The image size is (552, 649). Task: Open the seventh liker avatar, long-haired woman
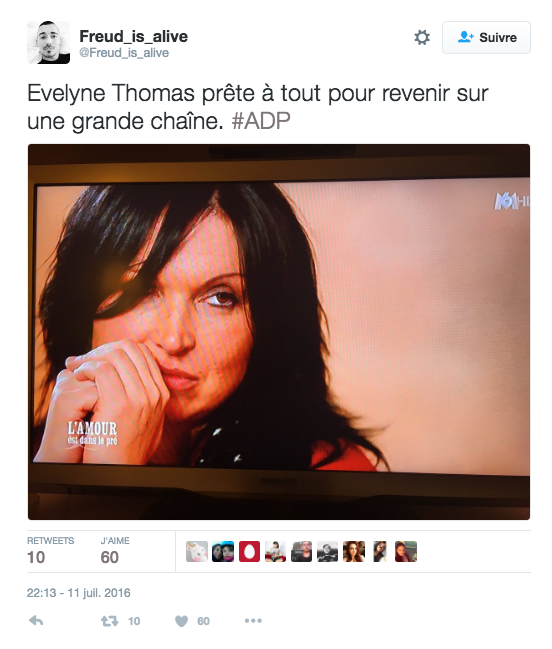[x=354, y=551]
